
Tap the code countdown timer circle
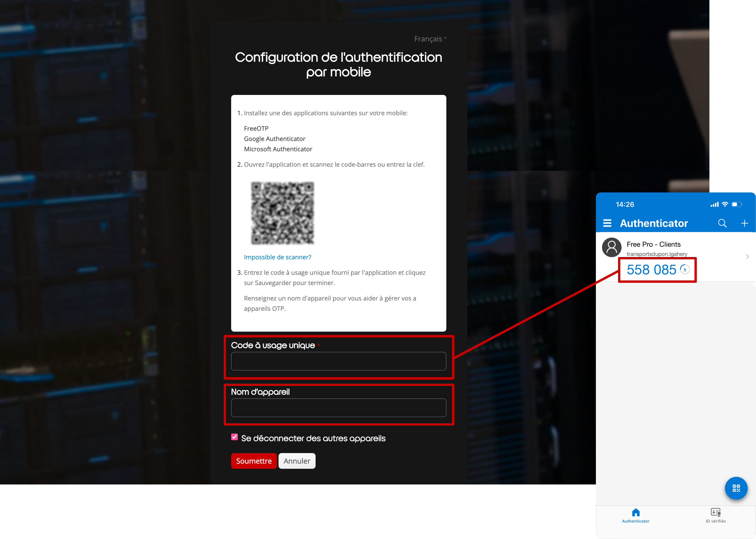pyautogui.click(x=685, y=270)
